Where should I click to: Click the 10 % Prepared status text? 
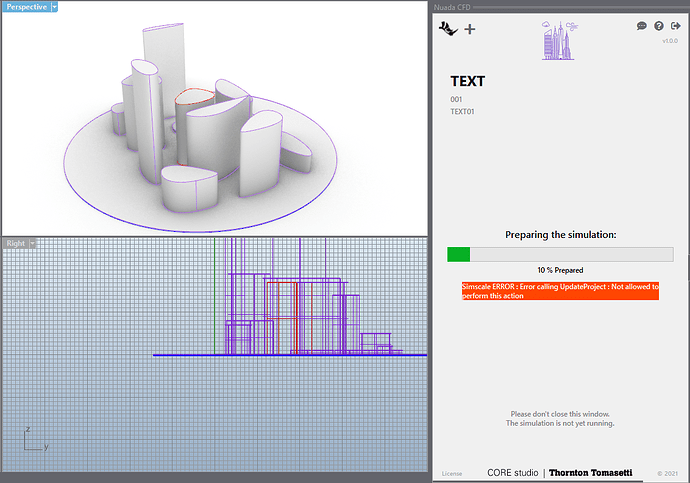point(560,270)
